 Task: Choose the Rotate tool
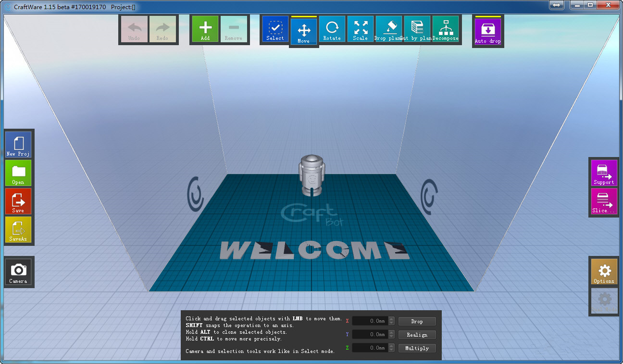tap(332, 29)
